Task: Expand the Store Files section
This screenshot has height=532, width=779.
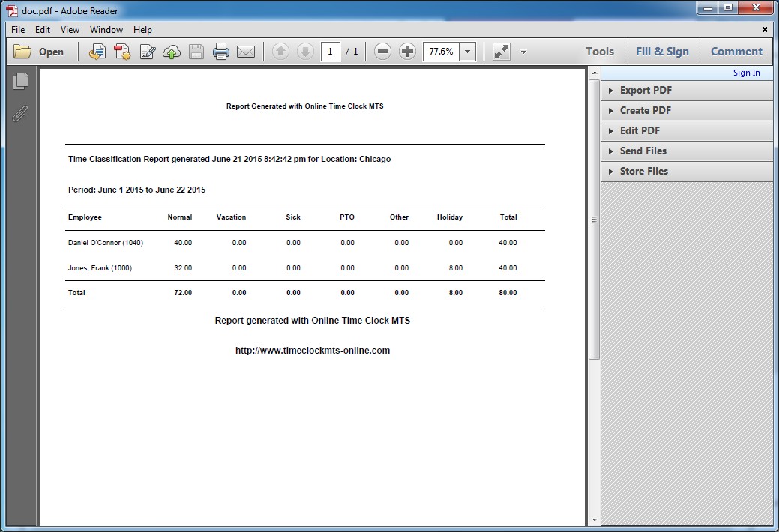Action: point(687,171)
